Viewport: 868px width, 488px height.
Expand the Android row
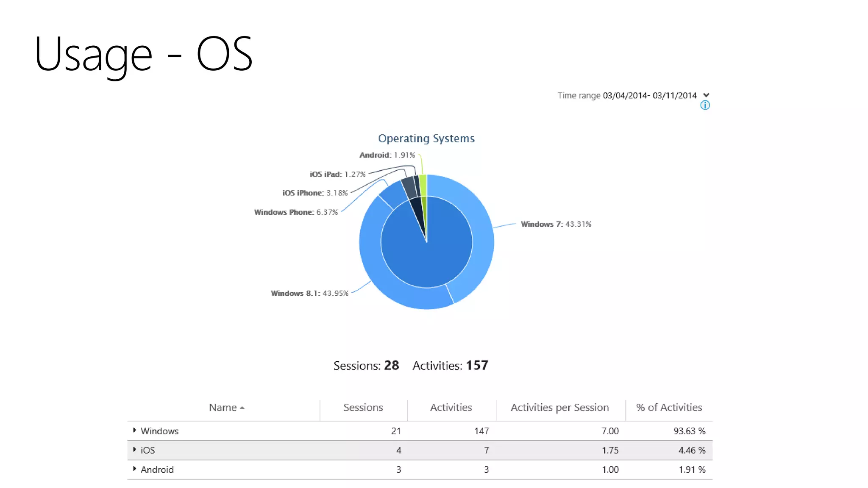click(134, 469)
